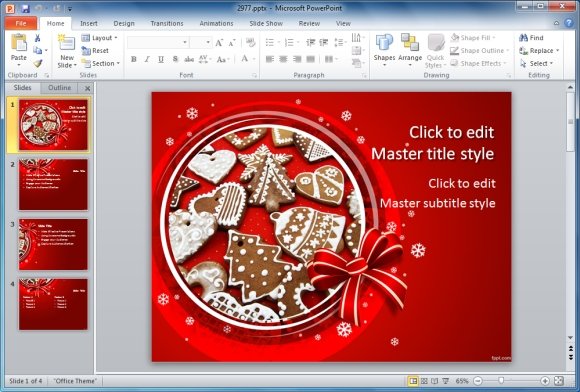Click the zoom in plus icon
580x392 pixels.
point(545,381)
